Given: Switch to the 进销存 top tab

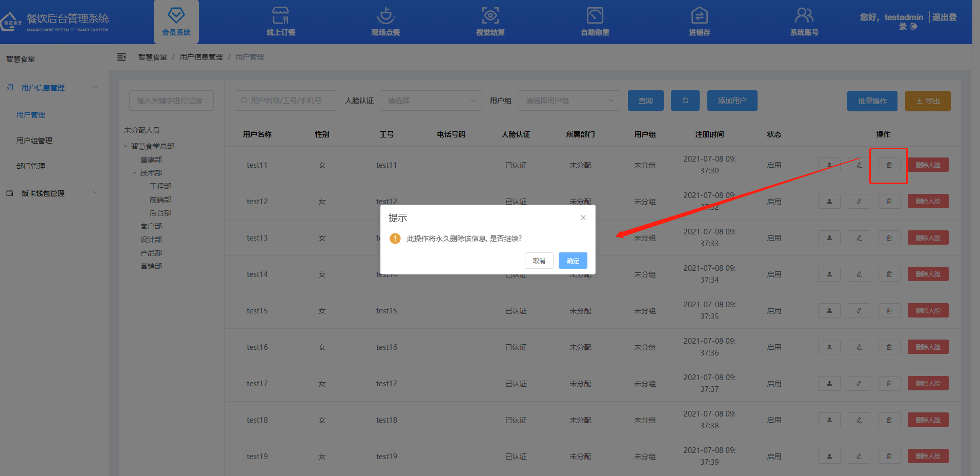Looking at the screenshot, I should [699, 22].
